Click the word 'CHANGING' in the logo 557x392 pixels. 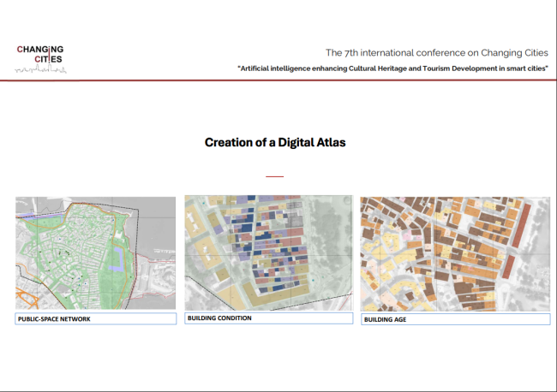pos(40,50)
